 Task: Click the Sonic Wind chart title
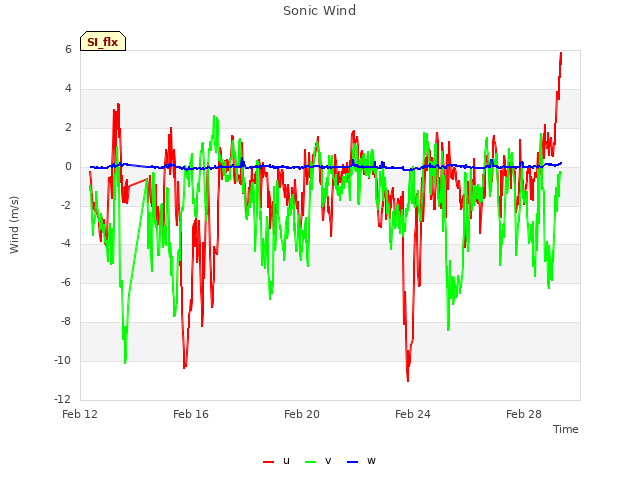pyautogui.click(x=320, y=11)
